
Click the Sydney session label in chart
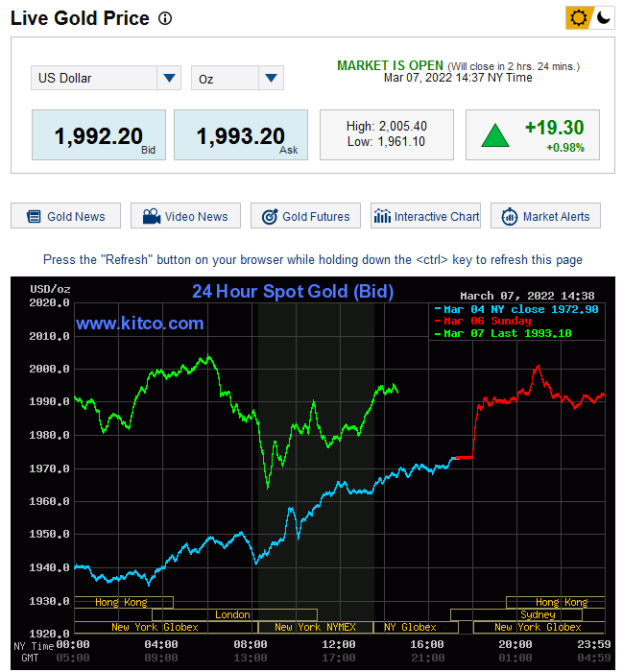[x=539, y=614]
